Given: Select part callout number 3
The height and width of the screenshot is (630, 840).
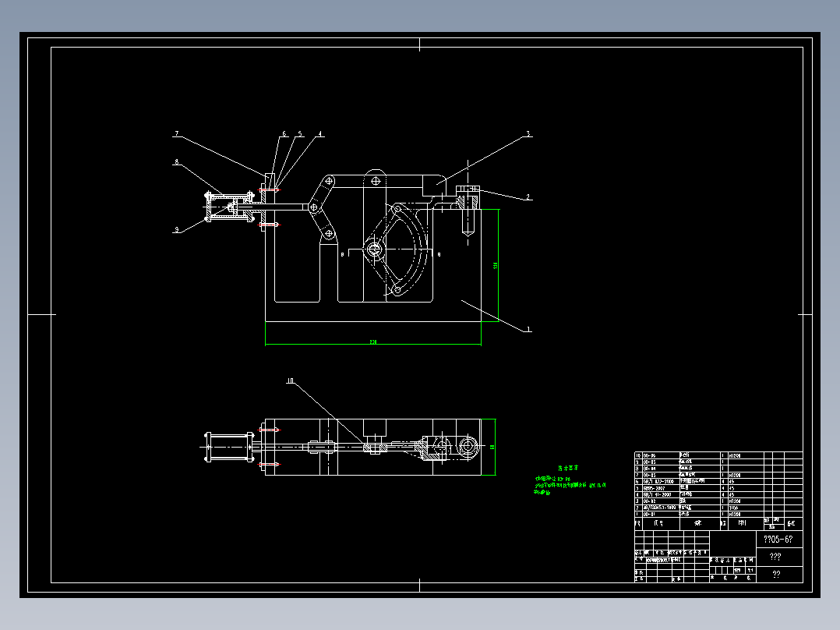Looking at the screenshot, I should click(528, 134).
